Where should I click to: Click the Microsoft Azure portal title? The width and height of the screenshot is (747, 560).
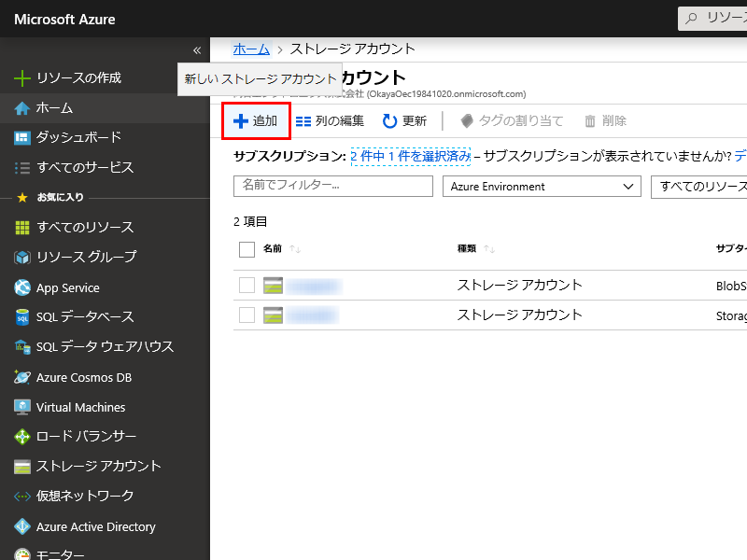(x=64, y=20)
